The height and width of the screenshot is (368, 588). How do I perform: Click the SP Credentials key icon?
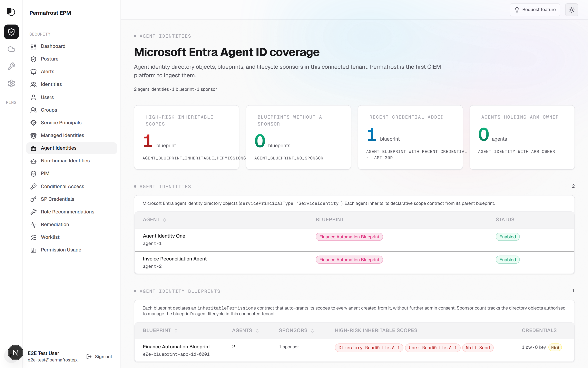click(33, 199)
